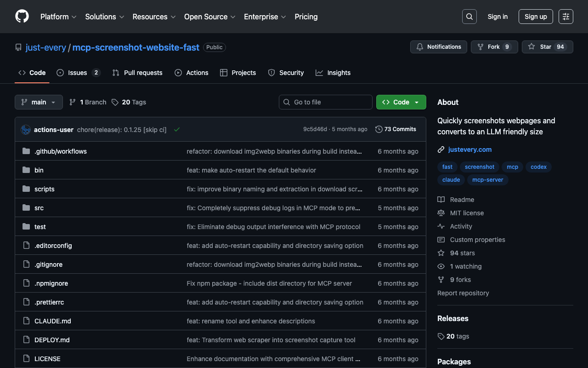The height and width of the screenshot is (368, 588).
Task: Click the actions-user avatar icon
Action: pos(26,130)
